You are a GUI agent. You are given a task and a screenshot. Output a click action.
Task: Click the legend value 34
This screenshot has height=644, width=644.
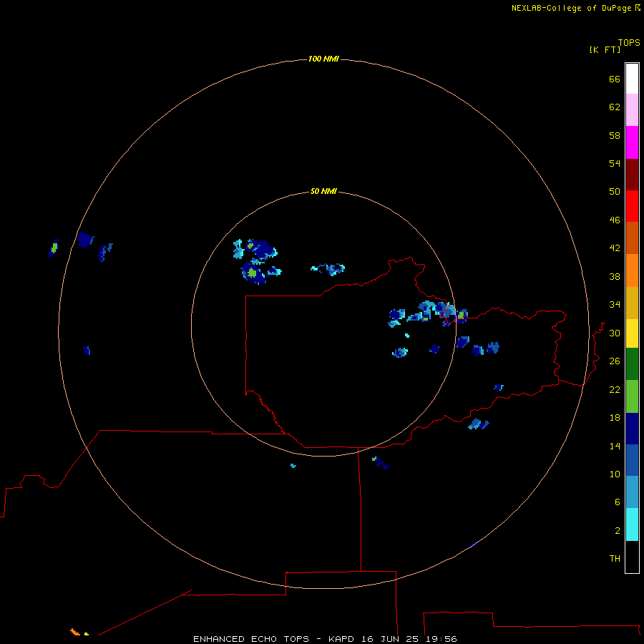coord(615,305)
